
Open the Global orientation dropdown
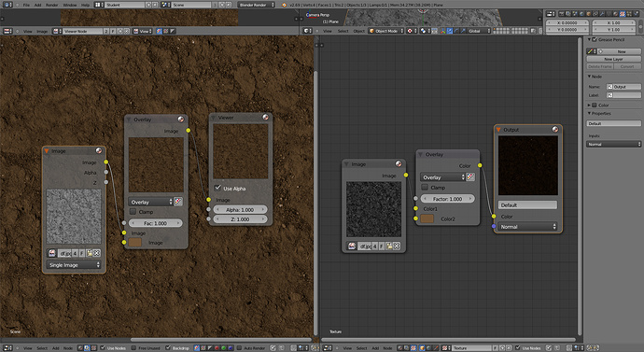coord(480,31)
